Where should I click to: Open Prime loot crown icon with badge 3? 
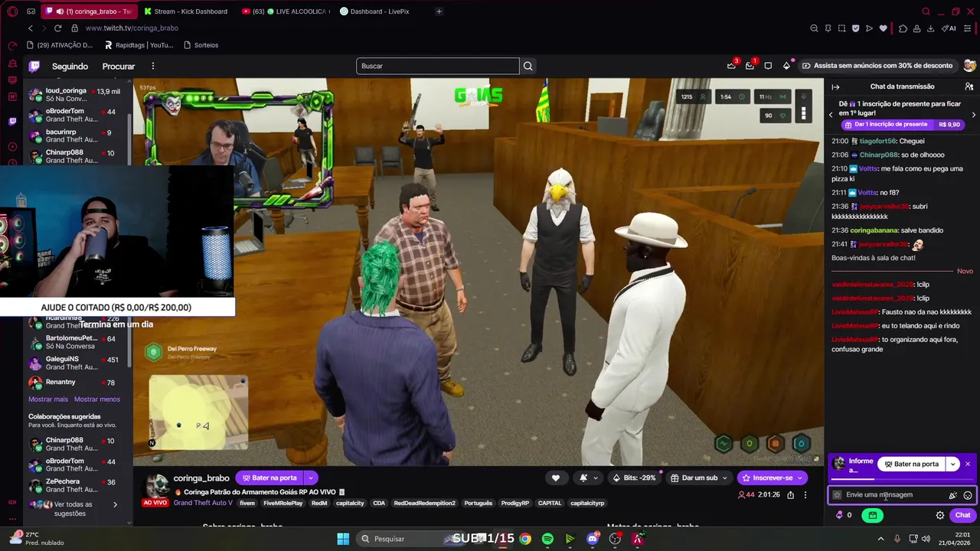pos(731,66)
